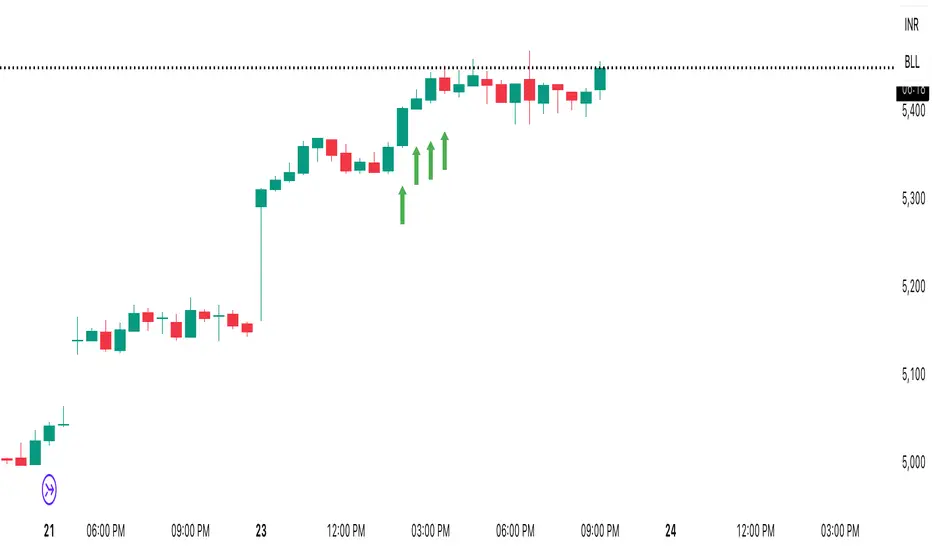Click the purple circled event icon
The image size is (932, 550).
tap(49, 489)
